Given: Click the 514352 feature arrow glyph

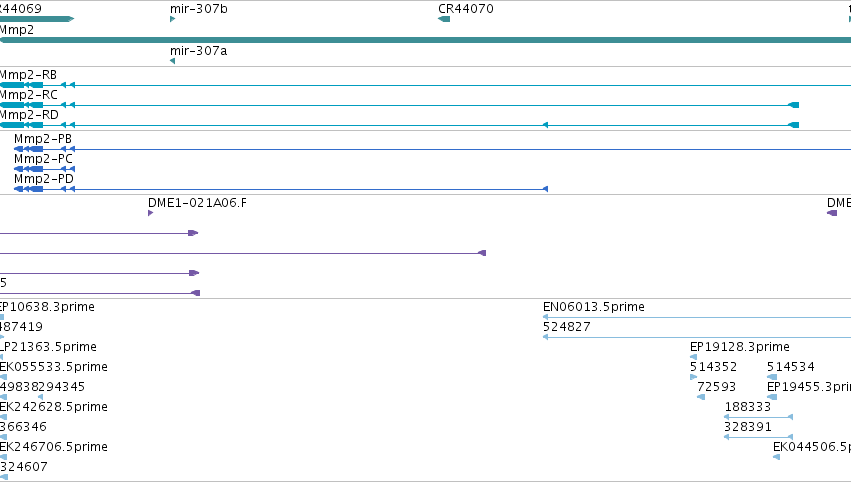Looking at the screenshot, I should pyautogui.click(x=694, y=377).
